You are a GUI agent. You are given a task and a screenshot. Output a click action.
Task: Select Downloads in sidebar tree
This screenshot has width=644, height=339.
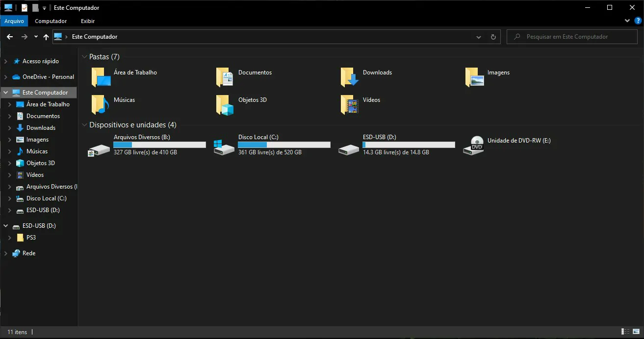click(x=41, y=128)
